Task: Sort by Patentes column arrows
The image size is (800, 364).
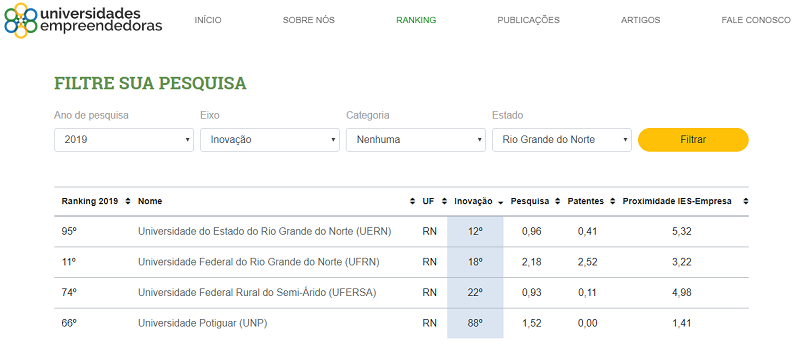Action: pos(612,201)
